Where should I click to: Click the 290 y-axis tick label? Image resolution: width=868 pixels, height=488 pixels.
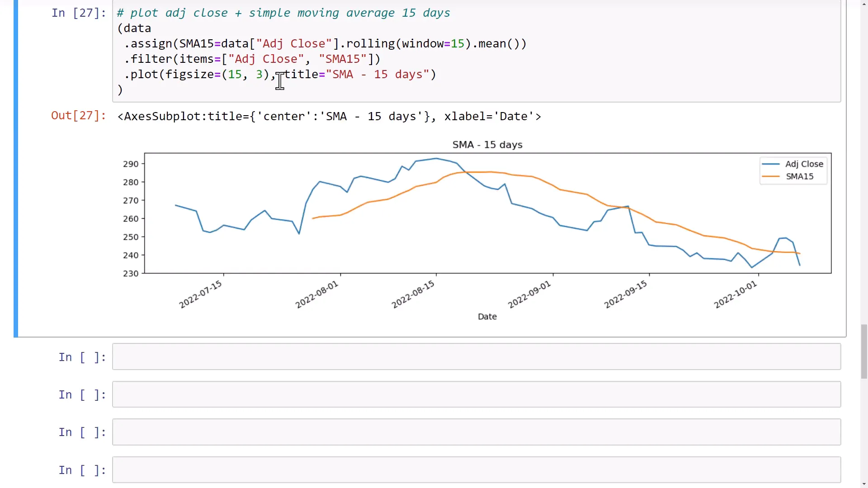coord(131,164)
